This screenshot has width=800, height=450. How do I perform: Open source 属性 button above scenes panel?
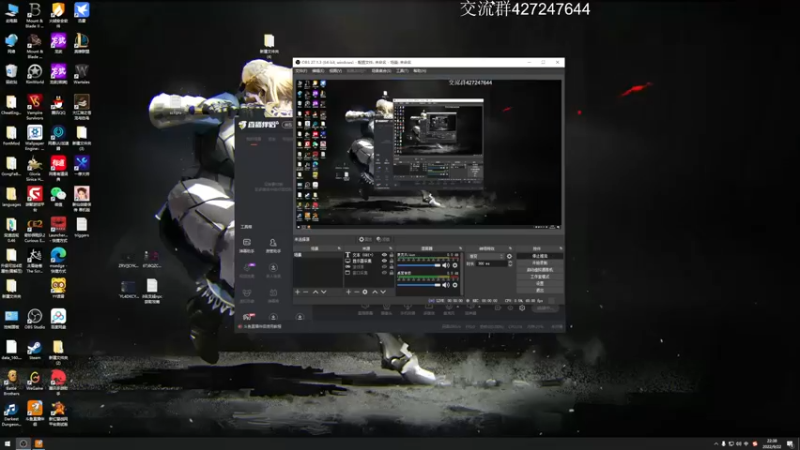click(x=365, y=239)
